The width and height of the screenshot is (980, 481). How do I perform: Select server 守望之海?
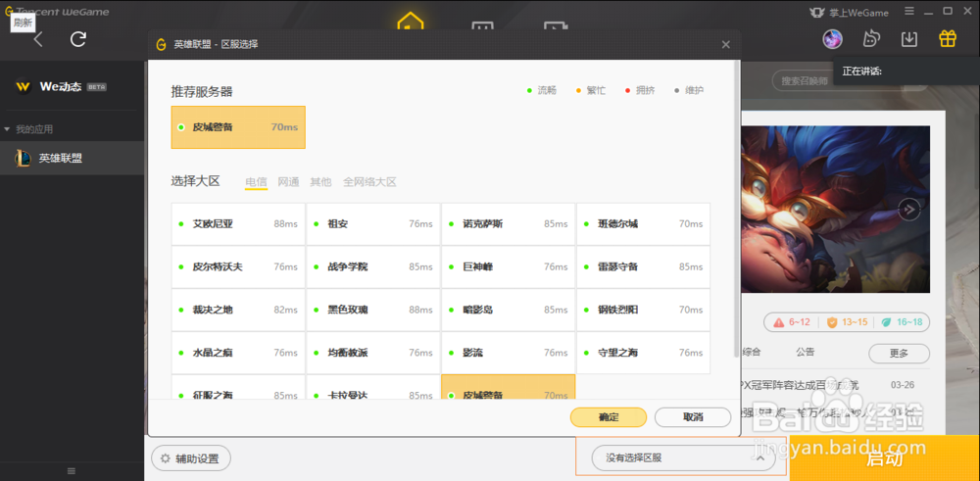tap(643, 353)
